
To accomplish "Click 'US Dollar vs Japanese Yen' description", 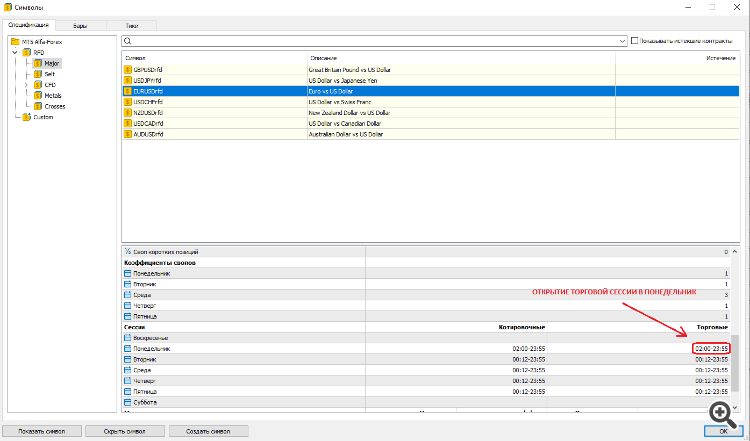I will coord(343,80).
